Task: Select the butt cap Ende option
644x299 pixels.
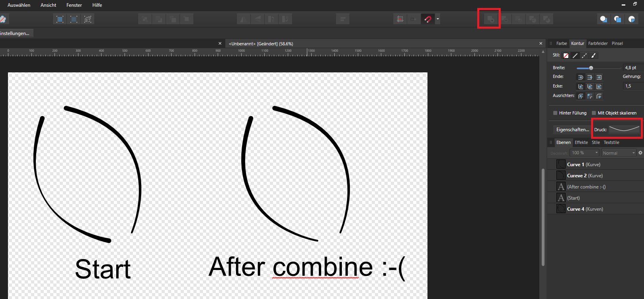Action: pos(590,77)
